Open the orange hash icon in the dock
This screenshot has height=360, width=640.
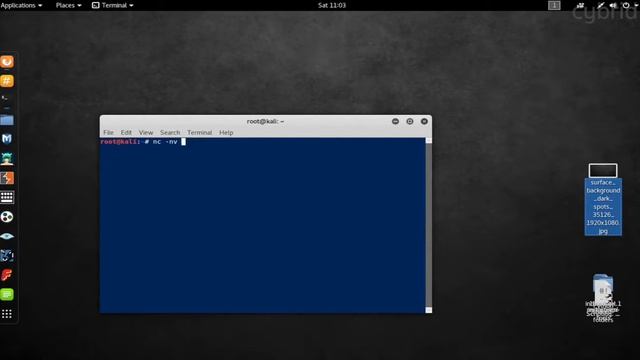click(x=7, y=81)
